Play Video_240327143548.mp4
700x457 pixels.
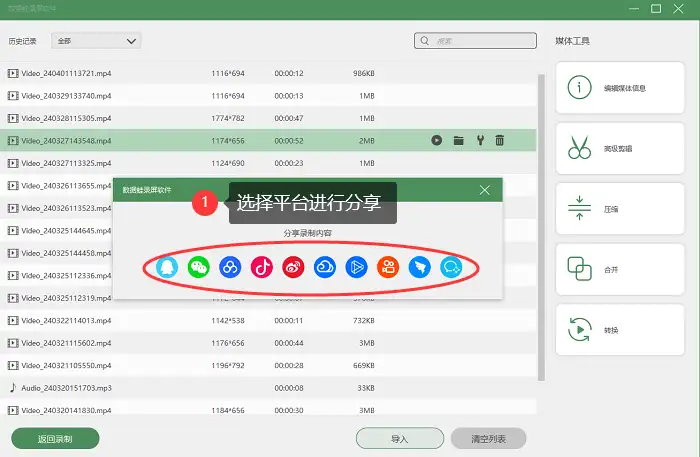click(437, 141)
